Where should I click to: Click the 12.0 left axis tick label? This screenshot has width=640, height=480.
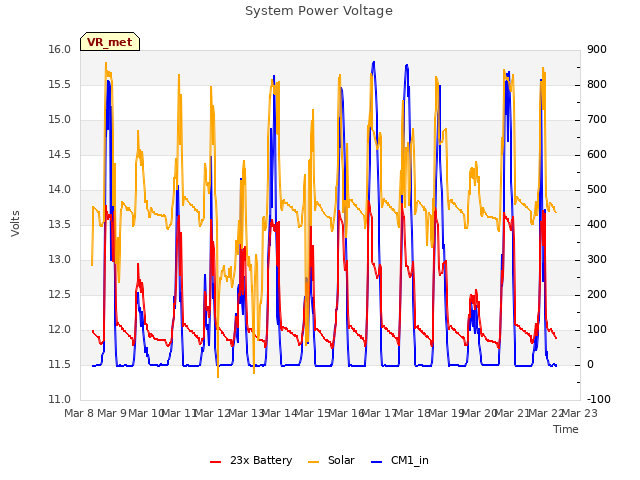pos(60,329)
